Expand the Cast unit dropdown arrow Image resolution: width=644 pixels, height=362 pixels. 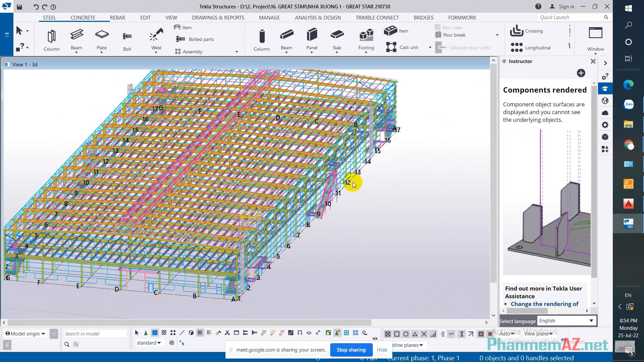tap(430, 47)
